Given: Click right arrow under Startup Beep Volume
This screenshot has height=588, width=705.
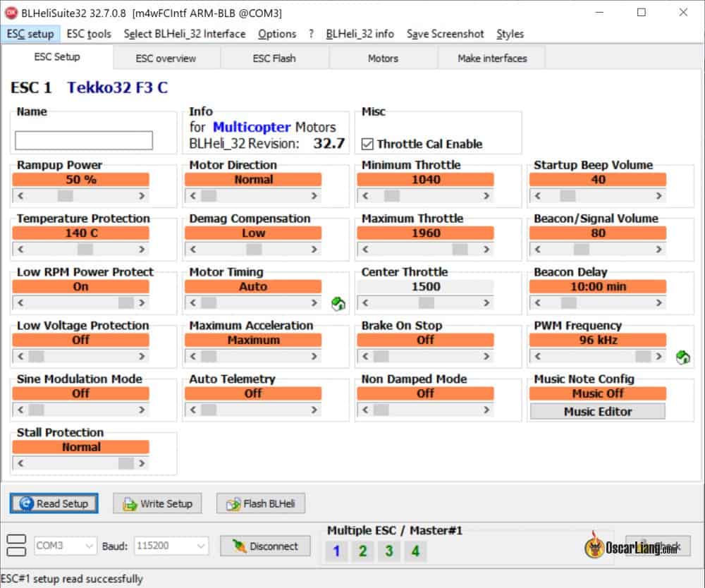Looking at the screenshot, I should click(x=658, y=195).
